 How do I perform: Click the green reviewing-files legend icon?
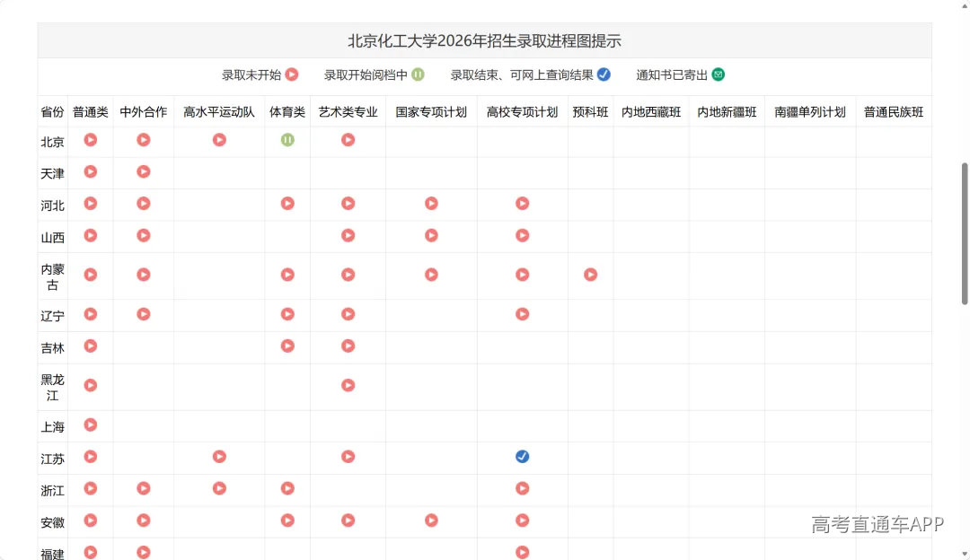coord(419,74)
